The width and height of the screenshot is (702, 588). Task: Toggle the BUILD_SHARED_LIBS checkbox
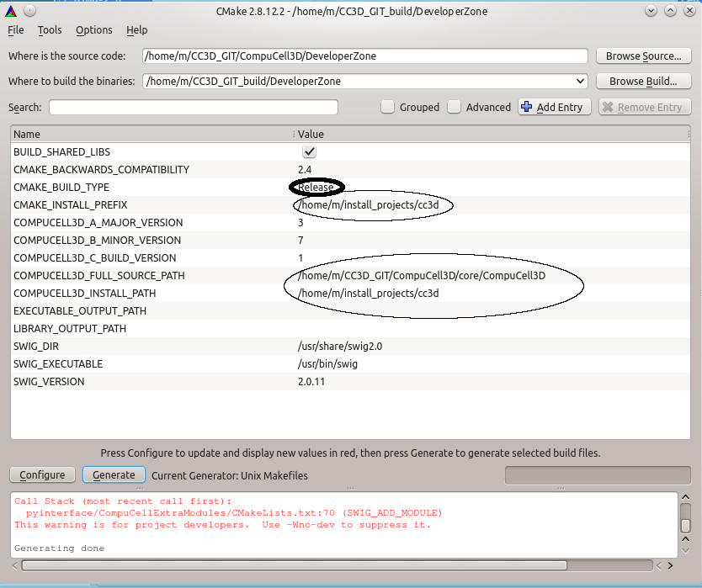tap(309, 152)
